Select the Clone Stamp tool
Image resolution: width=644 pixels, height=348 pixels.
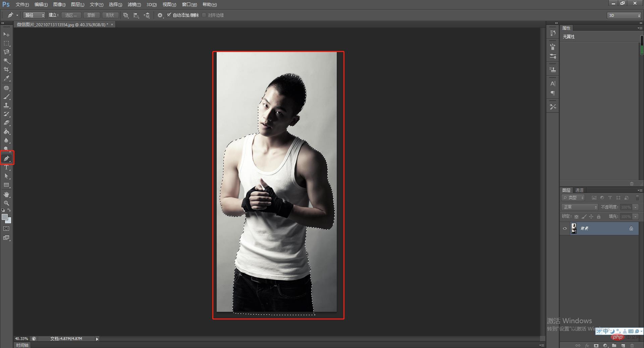coord(6,106)
